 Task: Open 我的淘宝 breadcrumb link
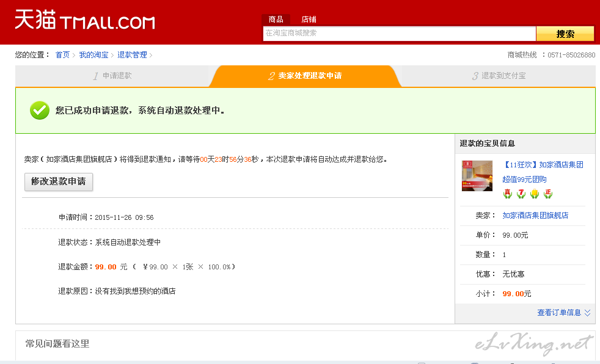tap(93, 55)
